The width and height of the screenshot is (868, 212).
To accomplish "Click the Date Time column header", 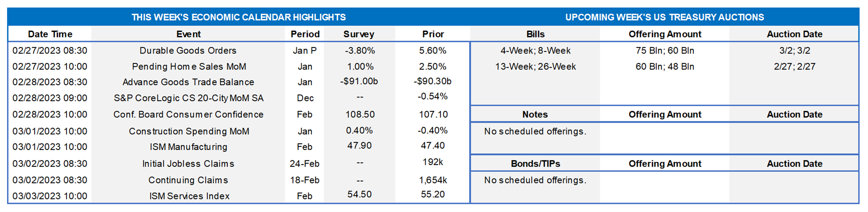I will coord(50,34).
